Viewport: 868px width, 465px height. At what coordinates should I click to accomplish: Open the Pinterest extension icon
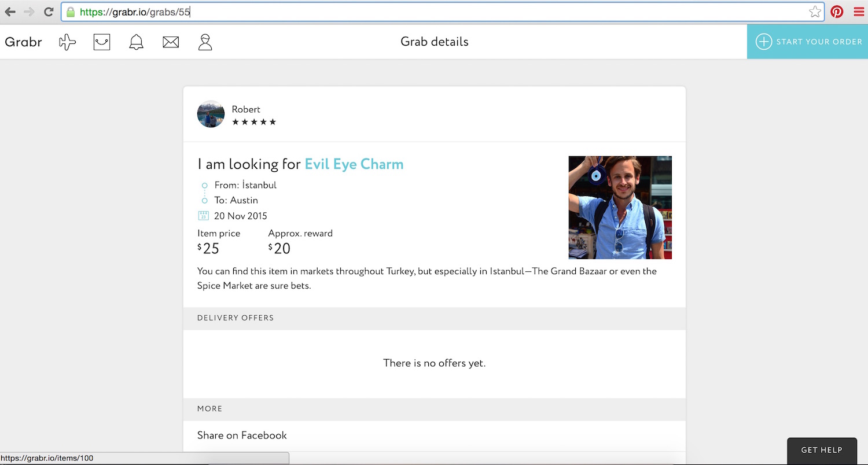pyautogui.click(x=837, y=12)
